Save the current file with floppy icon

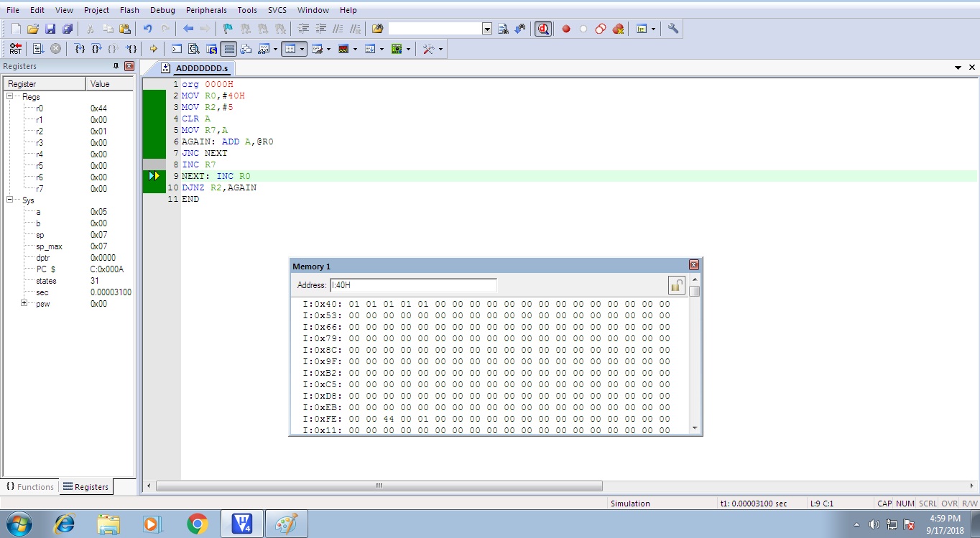pos(50,29)
